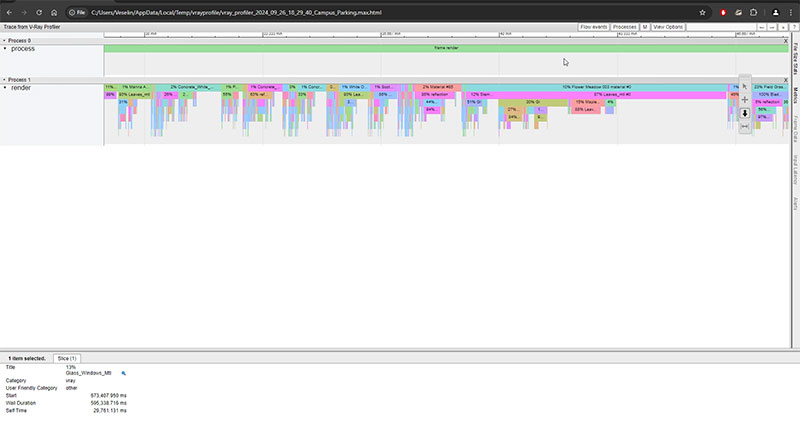800x421 pixels.
Task: Select the Slice (1) tab
Action: pyautogui.click(x=67, y=359)
